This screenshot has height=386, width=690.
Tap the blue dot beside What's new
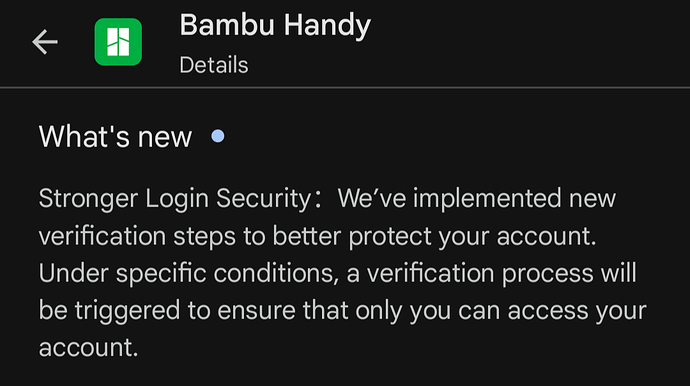click(x=218, y=136)
